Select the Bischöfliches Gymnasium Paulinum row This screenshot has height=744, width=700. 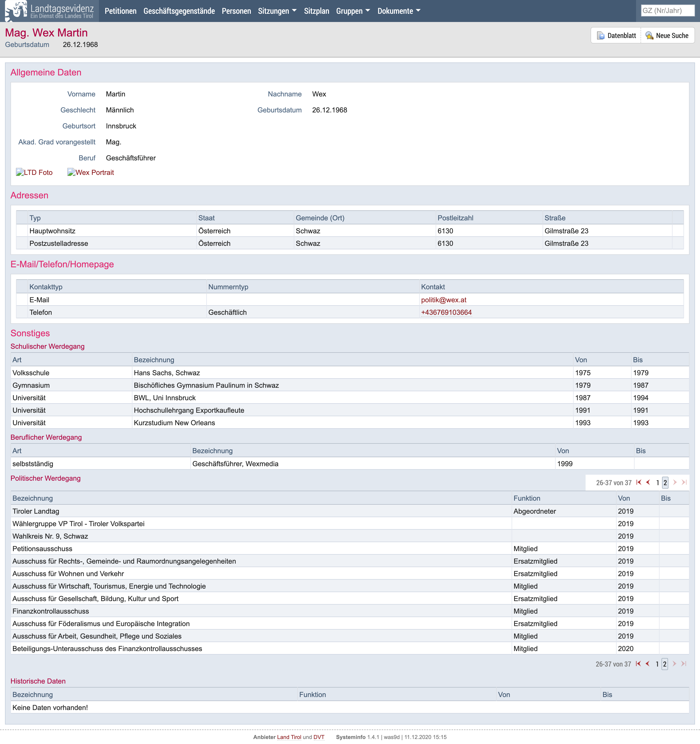pos(350,385)
